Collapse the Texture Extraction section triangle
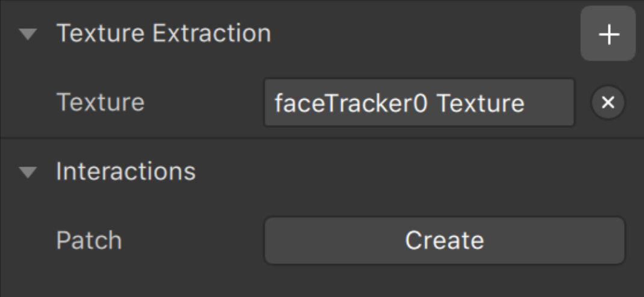Viewport: 644px width, 297px height. 28,34
